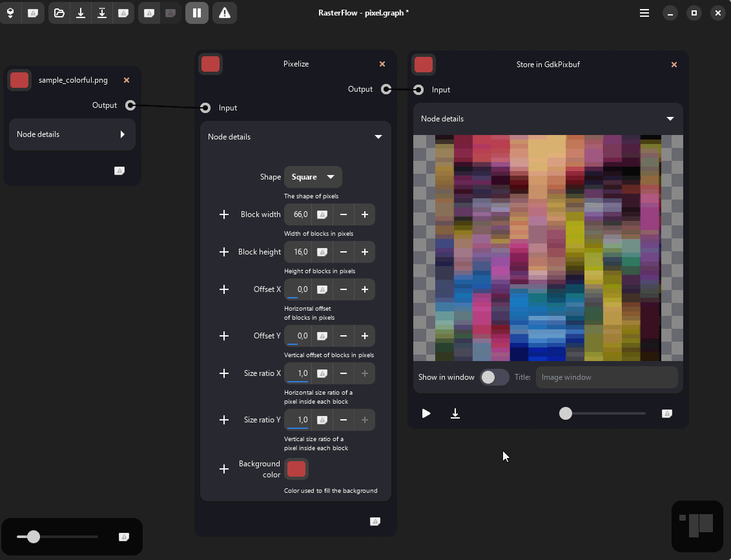Close the Pixelize node

(382, 64)
